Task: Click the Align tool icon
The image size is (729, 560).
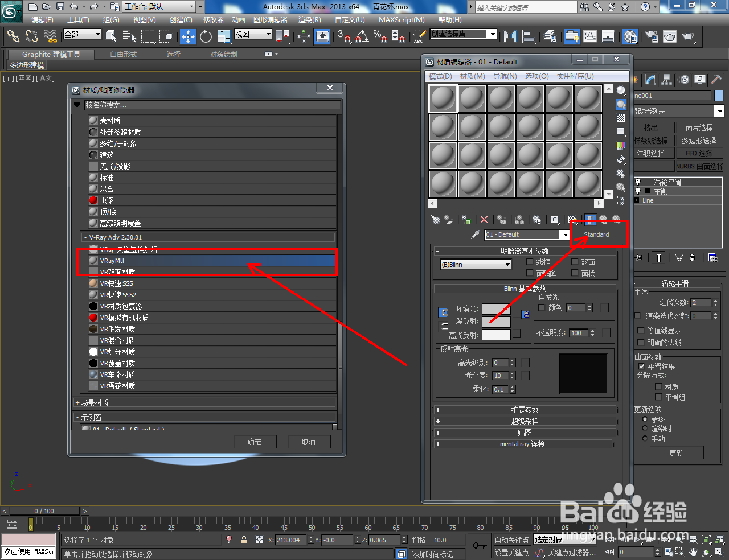Action: tap(529, 36)
